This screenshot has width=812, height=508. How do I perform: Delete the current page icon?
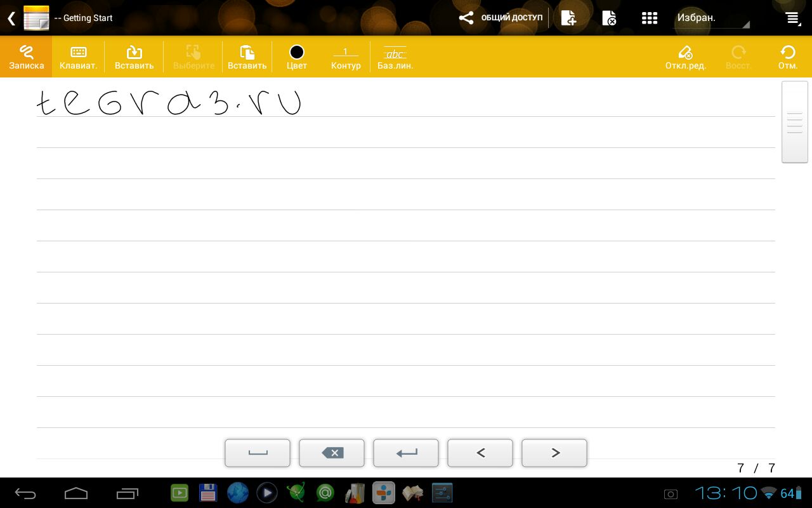pyautogui.click(x=609, y=18)
